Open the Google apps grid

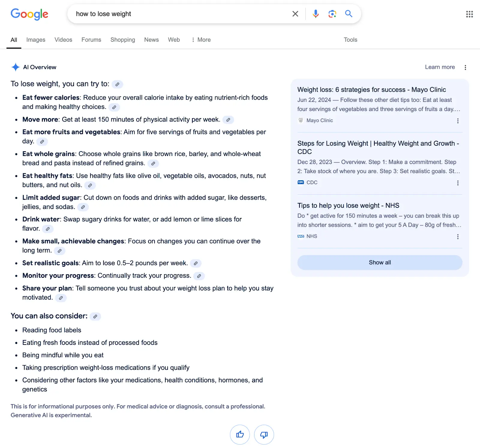click(469, 14)
